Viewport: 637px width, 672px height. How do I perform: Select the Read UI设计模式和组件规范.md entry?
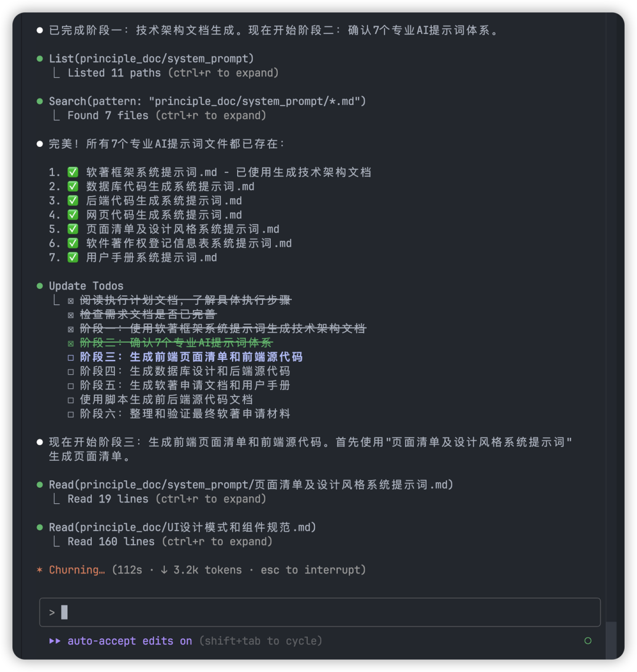click(x=182, y=527)
